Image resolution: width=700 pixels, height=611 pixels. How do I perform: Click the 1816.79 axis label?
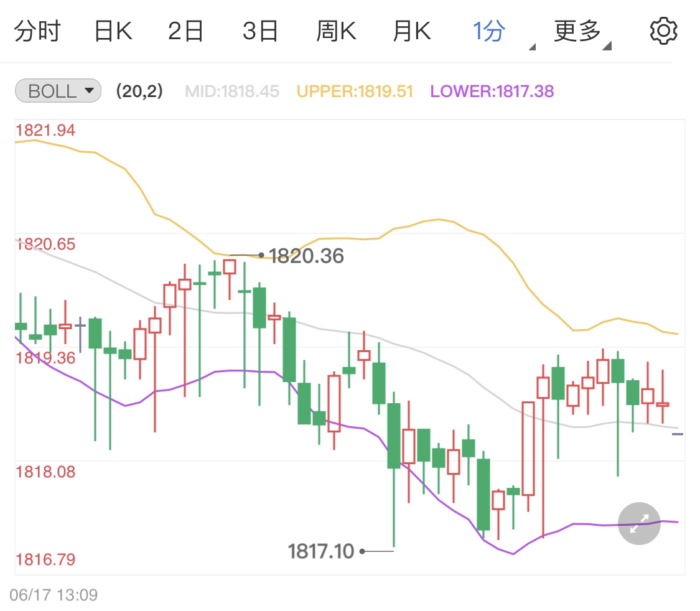click(x=45, y=559)
